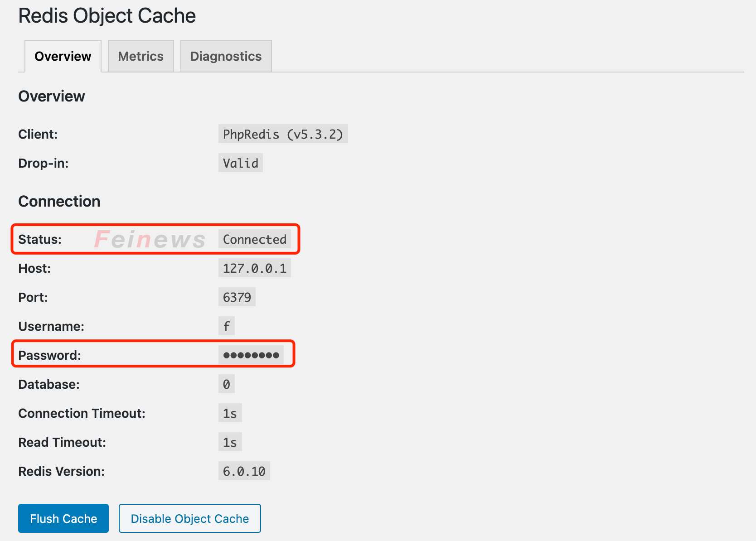Image resolution: width=756 pixels, height=541 pixels.
Task: Click the Connection section heading
Action: [x=59, y=201]
